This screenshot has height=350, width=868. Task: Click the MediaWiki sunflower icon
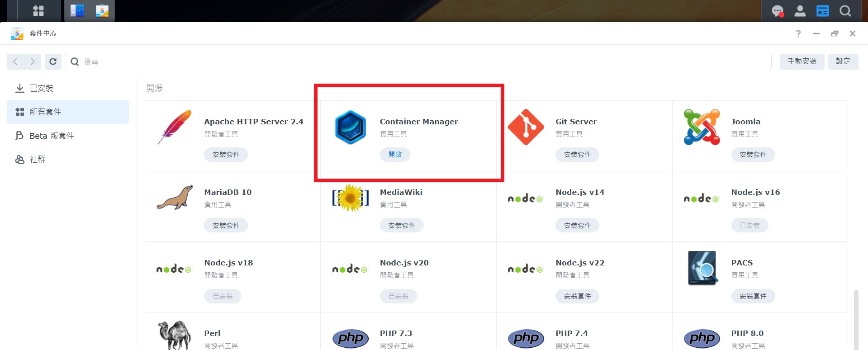[x=351, y=198]
